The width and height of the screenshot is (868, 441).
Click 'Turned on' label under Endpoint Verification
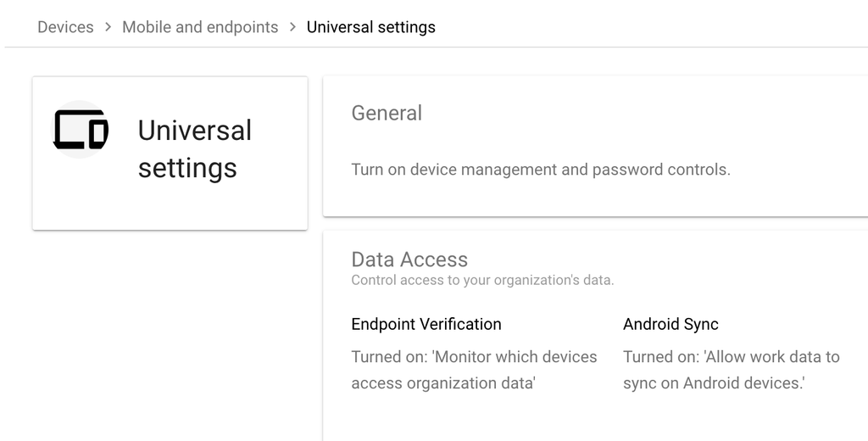(x=390, y=357)
